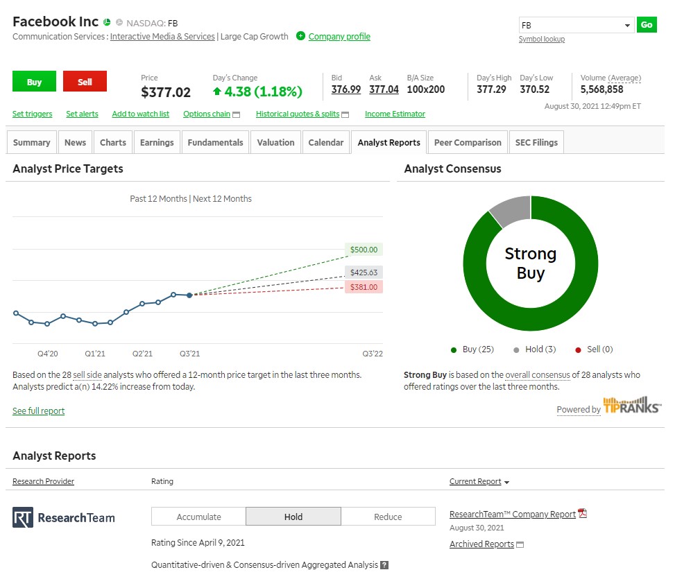This screenshot has height=588, width=700.
Task: Click the gray clock icon before NASDAQ: FB
Action: tap(119, 22)
